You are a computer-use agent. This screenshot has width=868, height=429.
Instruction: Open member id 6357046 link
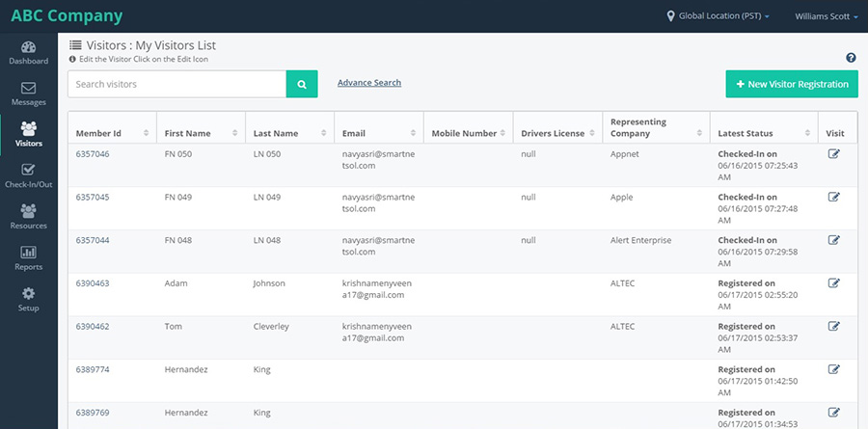pyautogui.click(x=93, y=154)
